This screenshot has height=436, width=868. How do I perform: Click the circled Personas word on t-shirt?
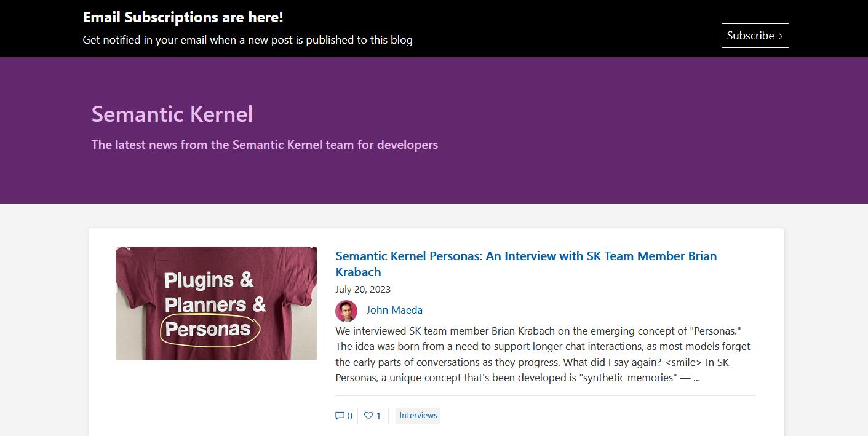tap(209, 330)
